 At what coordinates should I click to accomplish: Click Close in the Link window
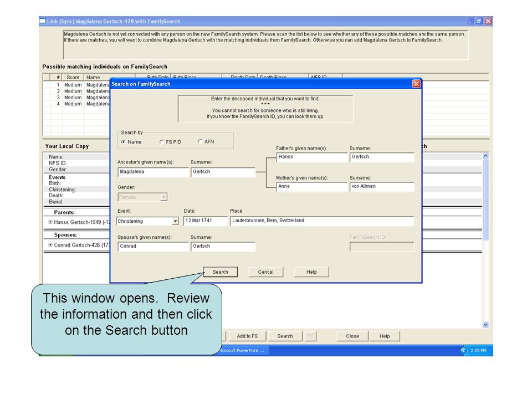click(352, 336)
